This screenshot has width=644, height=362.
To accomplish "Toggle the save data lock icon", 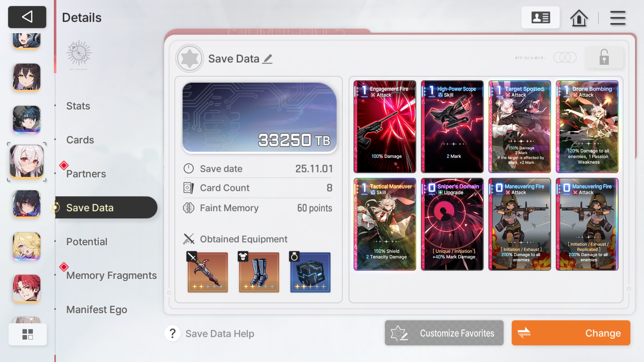I will click(x=604, y=57).
